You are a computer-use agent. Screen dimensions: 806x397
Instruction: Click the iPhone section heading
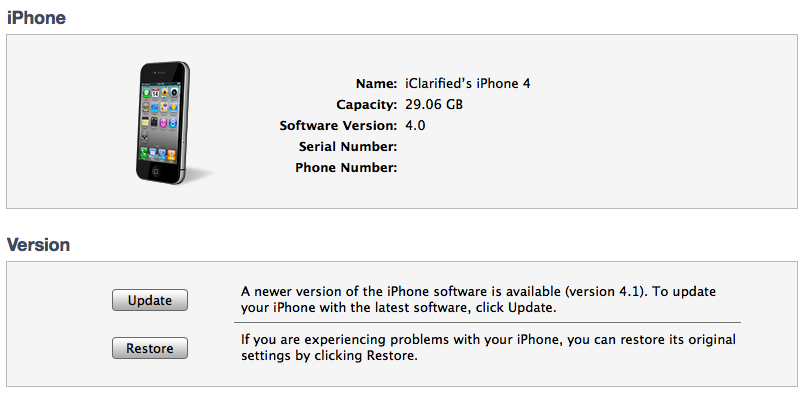point(36,18)
